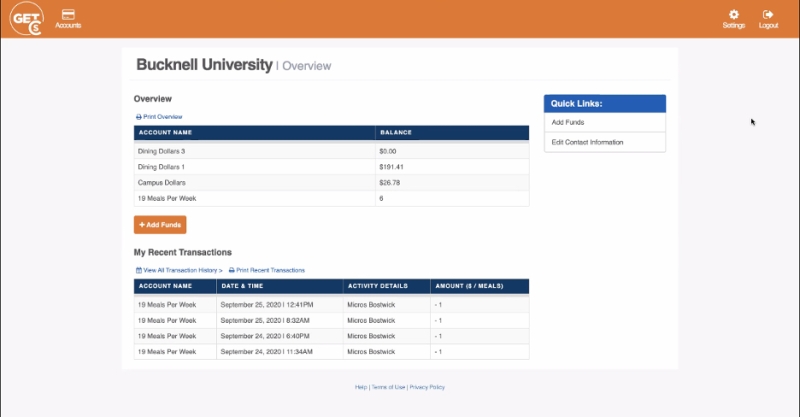Click printer icon beside Print Recent Transactions

click(x=232, y=271)
